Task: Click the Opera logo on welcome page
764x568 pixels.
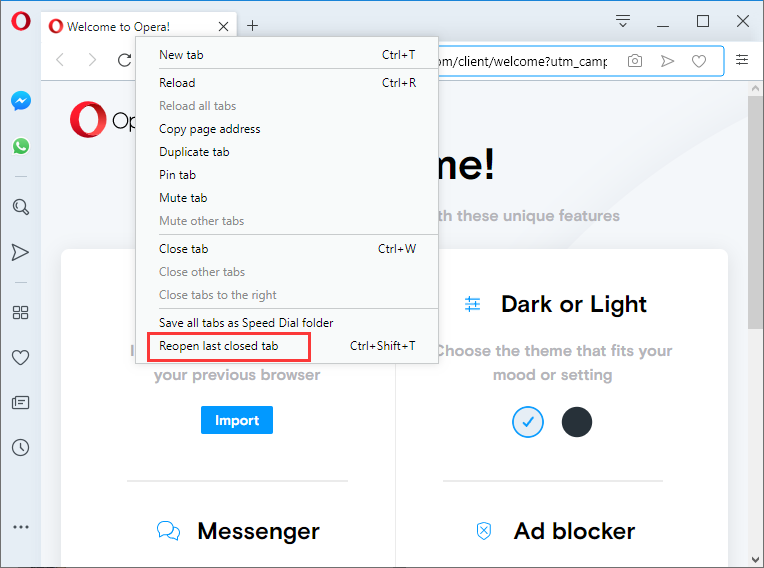Action: 88,119
